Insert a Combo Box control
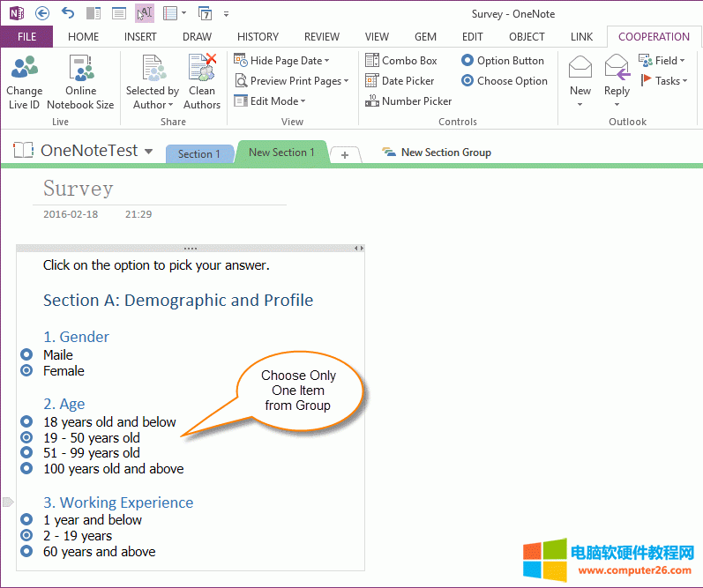703x588 pixels. (401, 61)
